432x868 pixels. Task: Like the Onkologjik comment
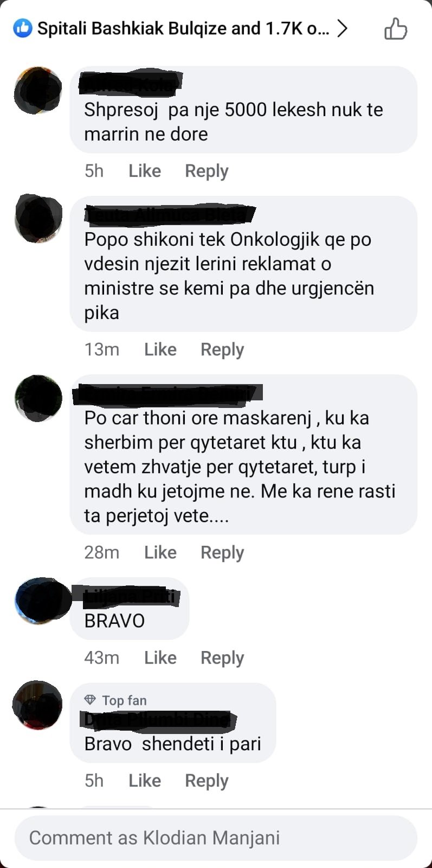[x=160, y=349]
